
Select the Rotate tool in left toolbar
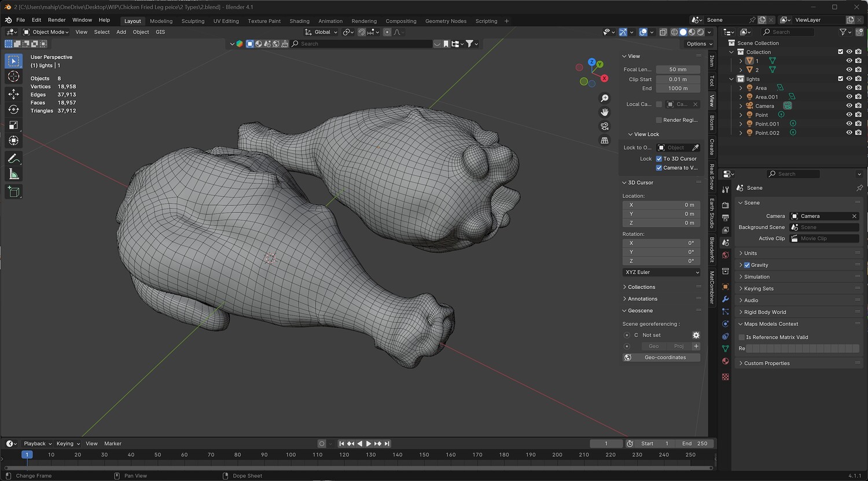tap(14, 109)
